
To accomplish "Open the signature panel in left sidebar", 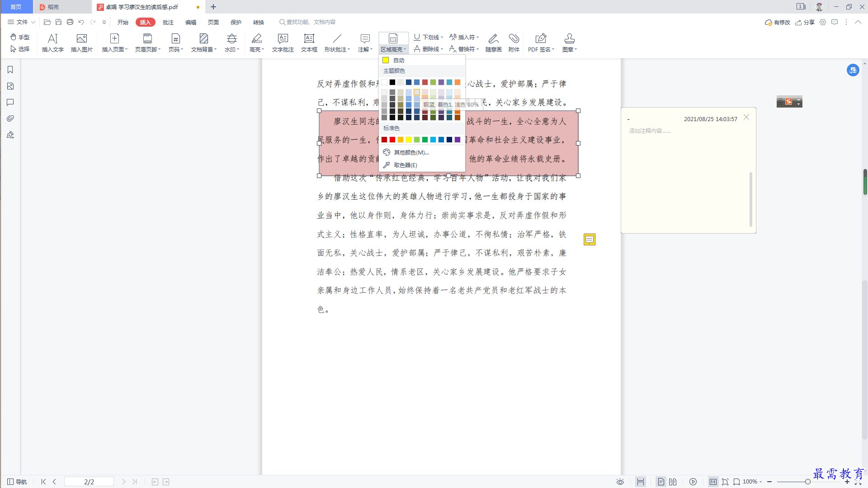I will (x=10, y=135).
